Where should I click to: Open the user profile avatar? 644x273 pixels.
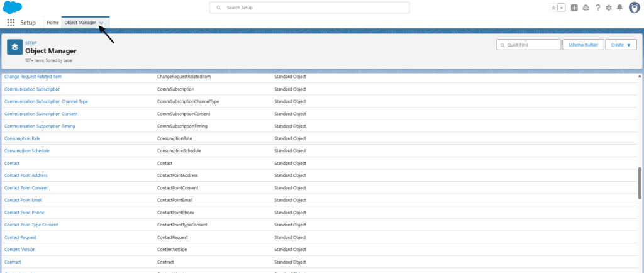tap(634, 8)
